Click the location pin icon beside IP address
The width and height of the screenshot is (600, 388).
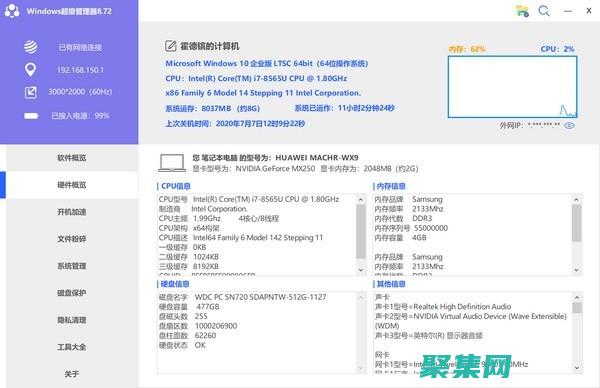31,70
